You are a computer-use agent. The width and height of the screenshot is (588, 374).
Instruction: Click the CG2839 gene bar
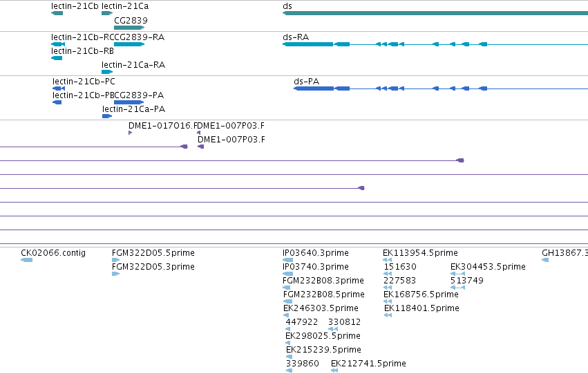(x=129, y=28)
